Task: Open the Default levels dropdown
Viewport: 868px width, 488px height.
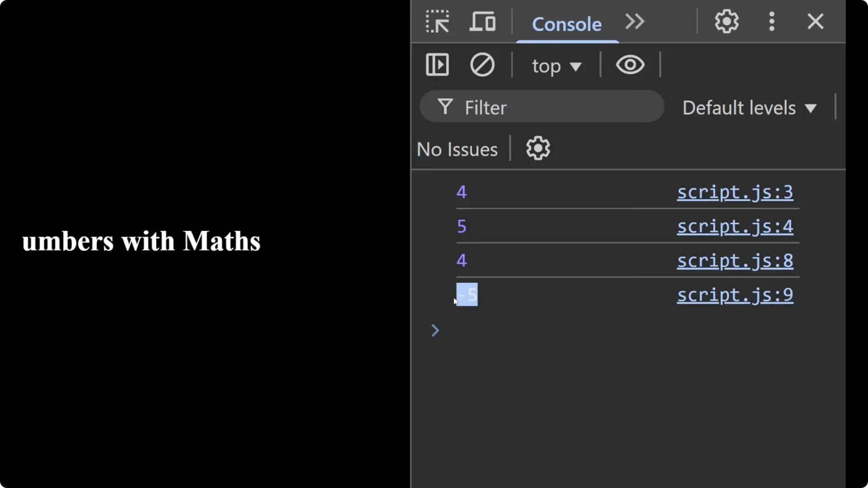Action: tap(750, 108)
